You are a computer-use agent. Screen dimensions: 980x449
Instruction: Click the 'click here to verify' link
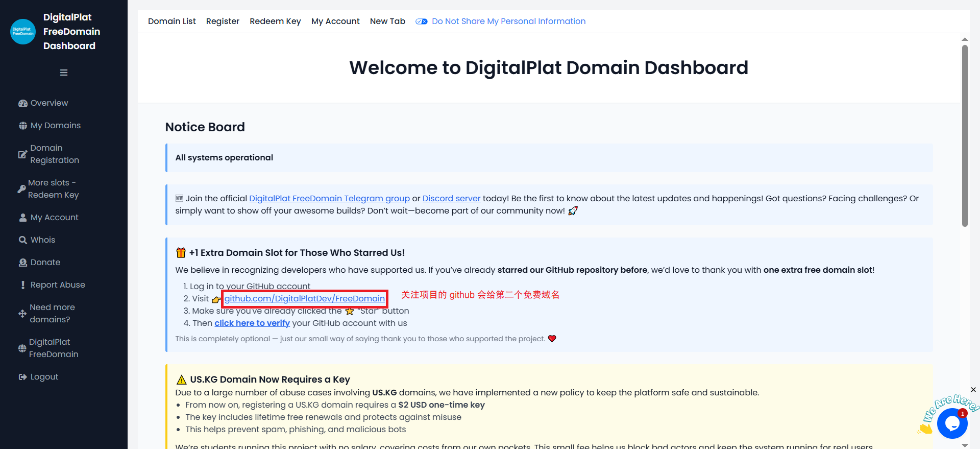252,323
